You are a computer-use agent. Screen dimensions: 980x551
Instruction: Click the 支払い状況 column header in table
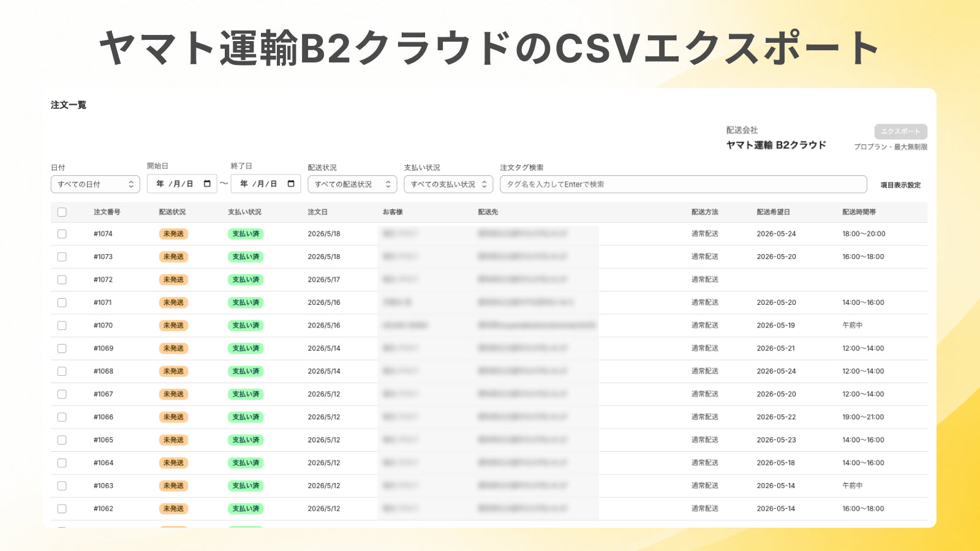[245, 212]
